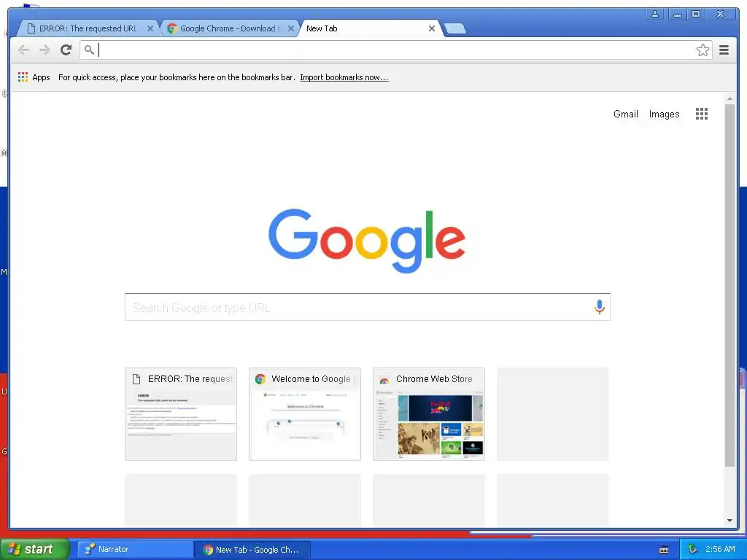The height and width of the screenshot is (560, 747).
Task: Click the vertical scrollbar thumb
Action: coord(729,285)
